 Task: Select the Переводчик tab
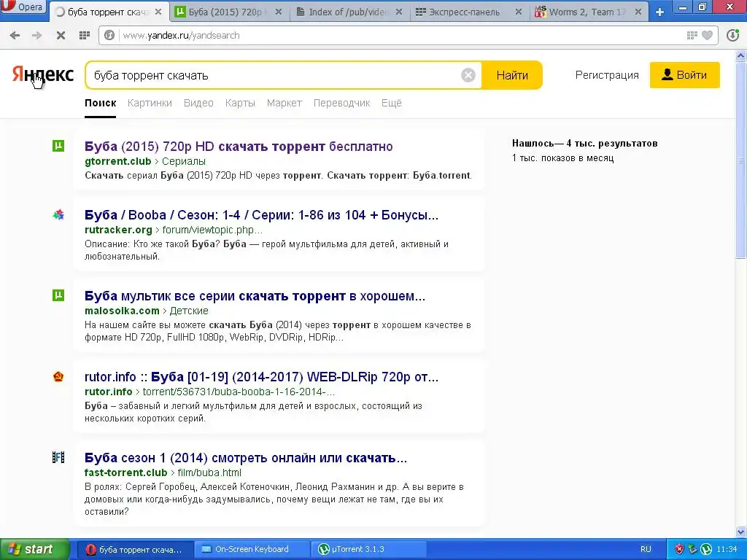pos(341,103)
